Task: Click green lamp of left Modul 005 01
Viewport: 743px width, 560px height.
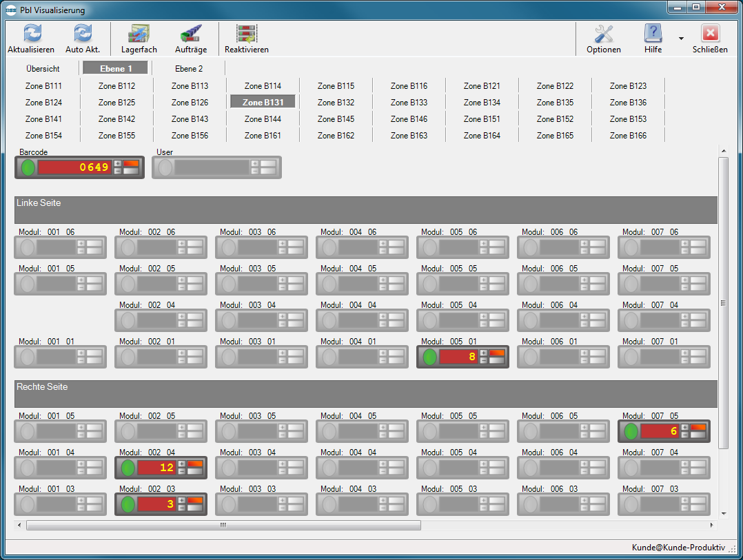Action: 429,357
